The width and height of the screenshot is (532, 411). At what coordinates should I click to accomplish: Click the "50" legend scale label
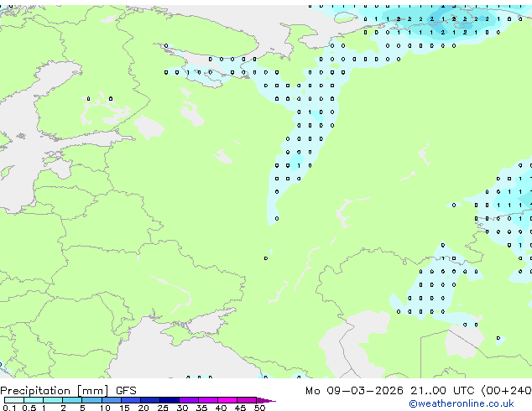(x=259, y=408)
